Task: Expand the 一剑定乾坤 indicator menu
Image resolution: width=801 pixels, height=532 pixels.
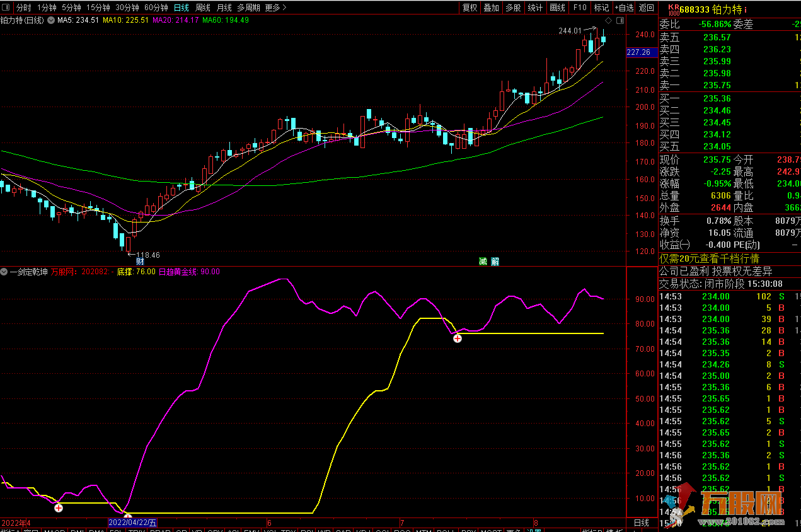Action: (x=5, y=272)
